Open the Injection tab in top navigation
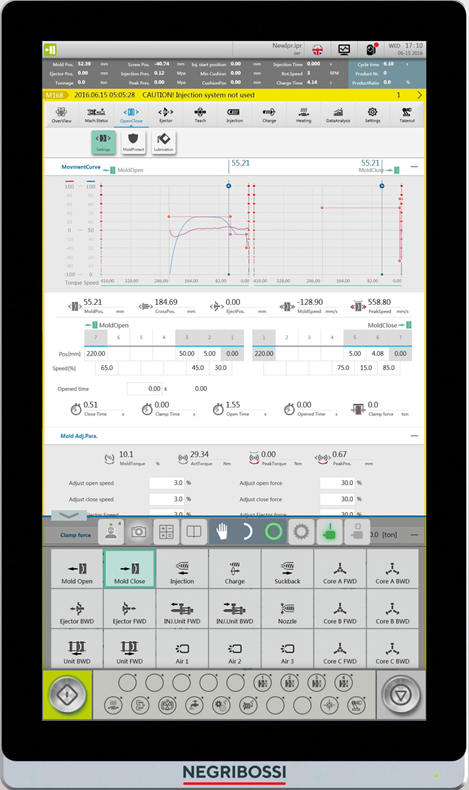This screenshot has height=790, width=469. point(234,115)
